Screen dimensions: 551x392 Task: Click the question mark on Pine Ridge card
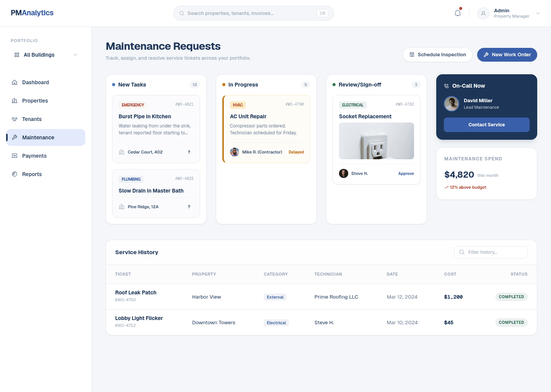(x=189, y=207)
